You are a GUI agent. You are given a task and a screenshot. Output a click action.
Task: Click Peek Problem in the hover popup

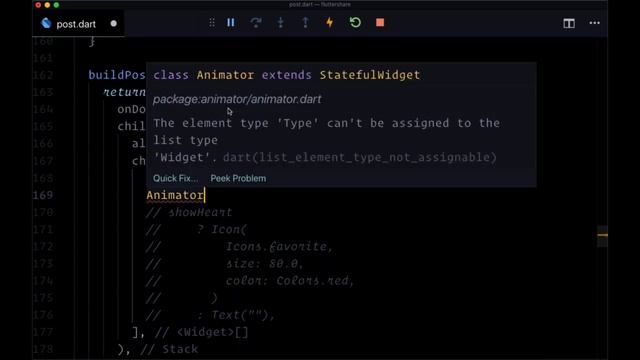click(x=238, y=178)
